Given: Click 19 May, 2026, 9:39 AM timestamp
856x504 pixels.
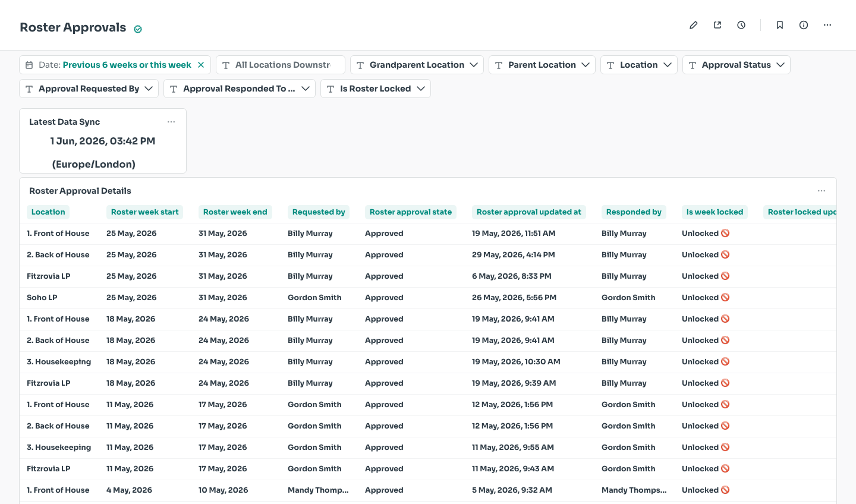Looking at the screenshot, I should point(514,383).
